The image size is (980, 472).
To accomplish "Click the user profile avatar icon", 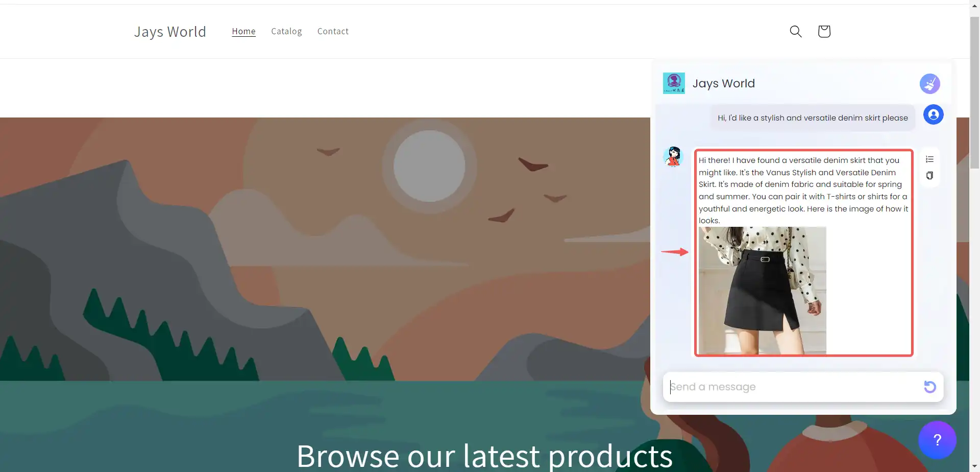I will click(933, 114).
